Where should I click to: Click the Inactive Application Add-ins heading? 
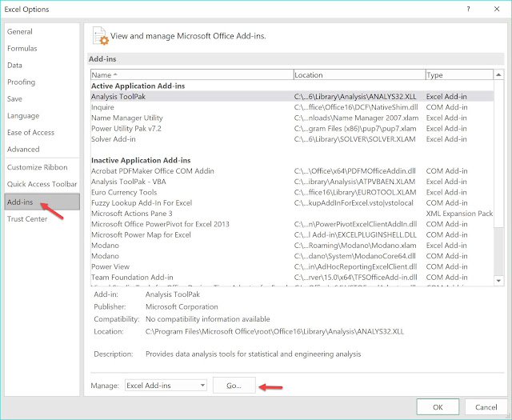coord(141,160)
